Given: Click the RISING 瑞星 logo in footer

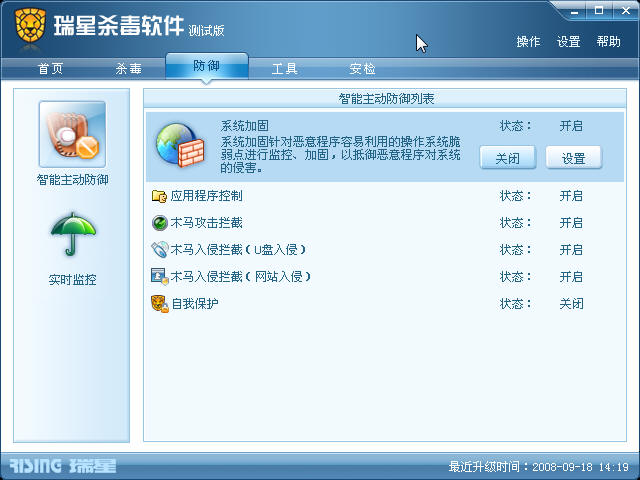Looking at the screenshot, I should tap(63, 466).
